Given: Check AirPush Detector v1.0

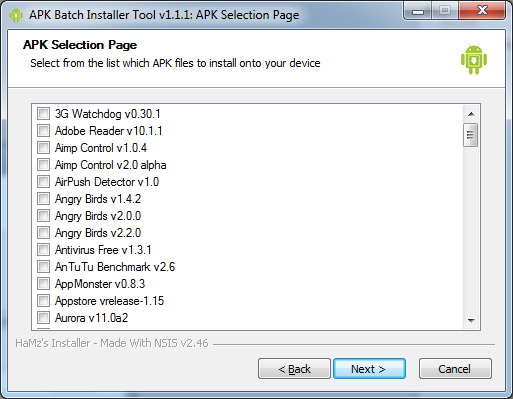Looking at the screenshot, I should pyautogui.click(x=43, y=181).
